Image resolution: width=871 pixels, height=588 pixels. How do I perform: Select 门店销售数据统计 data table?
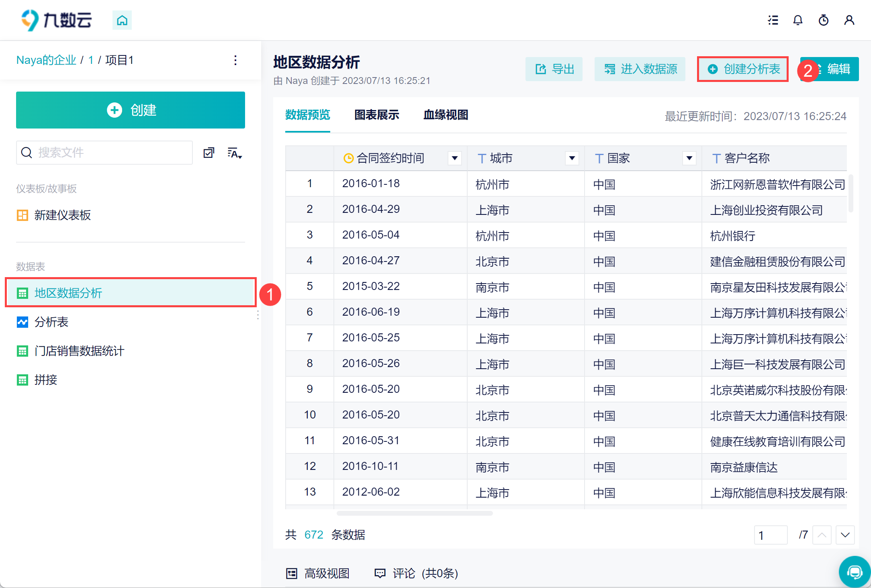click(79, 351)
